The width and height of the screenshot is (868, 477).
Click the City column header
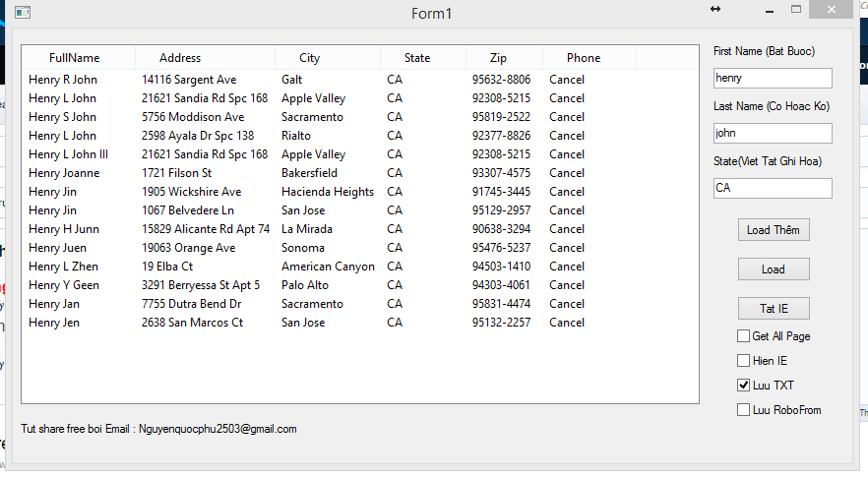click(x=310, y=58)
